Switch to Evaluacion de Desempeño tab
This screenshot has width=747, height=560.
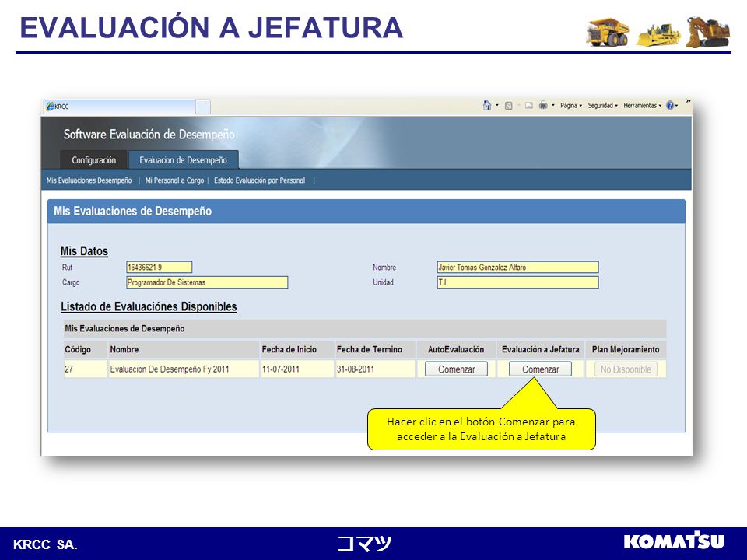[x=184, y=160]
